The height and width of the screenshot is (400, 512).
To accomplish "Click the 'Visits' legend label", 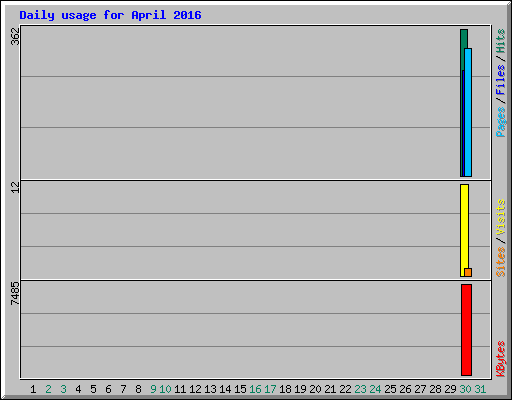I will coord(500,217).
